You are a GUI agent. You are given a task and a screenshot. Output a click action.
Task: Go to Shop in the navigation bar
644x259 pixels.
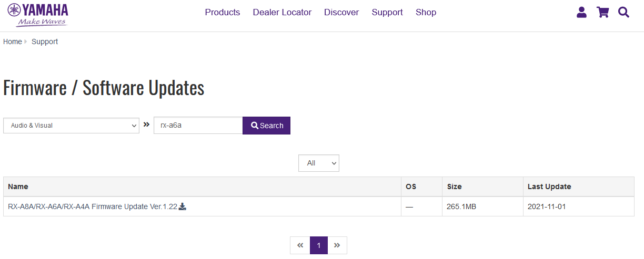(426, 12)
